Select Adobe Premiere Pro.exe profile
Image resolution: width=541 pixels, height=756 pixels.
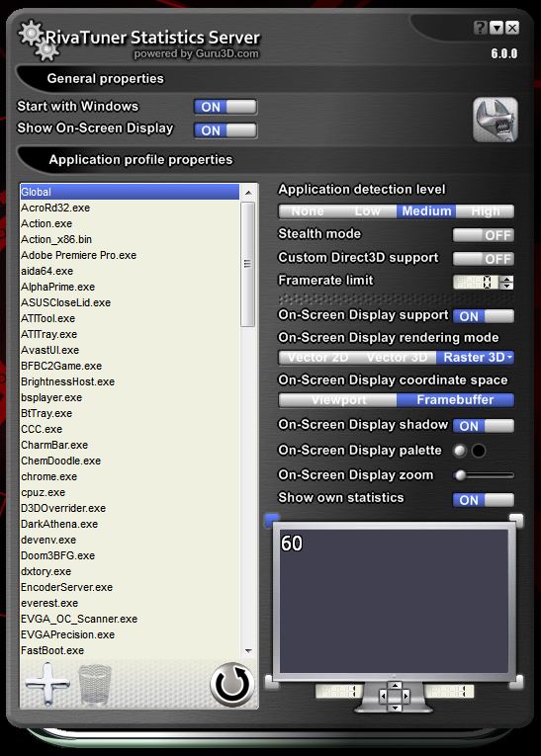coord(130,255)
